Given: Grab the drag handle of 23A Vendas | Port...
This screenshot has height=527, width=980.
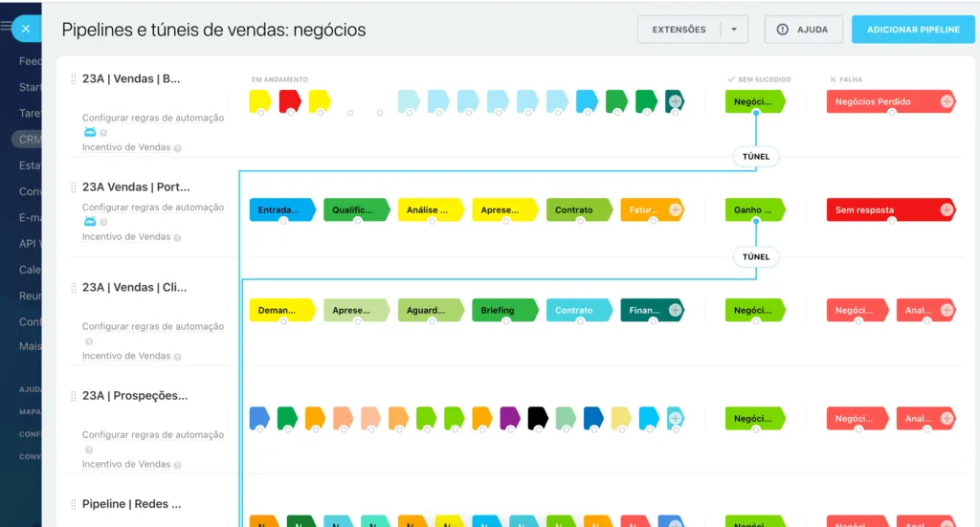Looking at the screenshot, I should (x=73, y=187).
